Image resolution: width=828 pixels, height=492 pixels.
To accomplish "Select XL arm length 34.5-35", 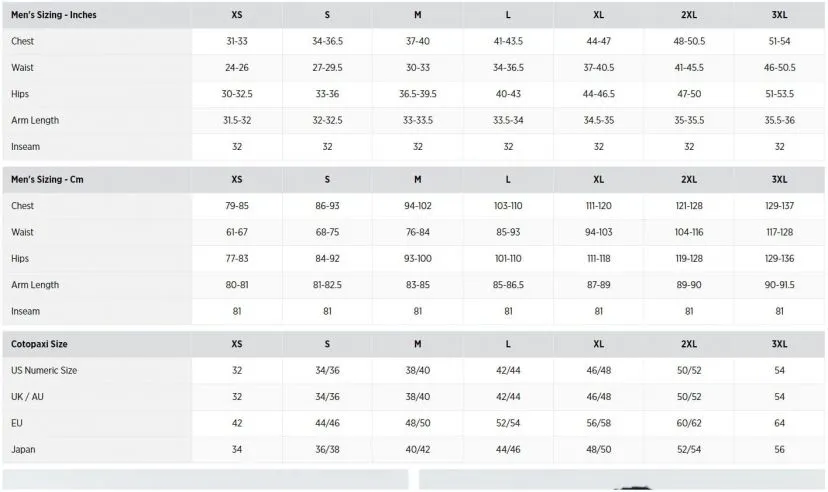I will click(598, 120).
